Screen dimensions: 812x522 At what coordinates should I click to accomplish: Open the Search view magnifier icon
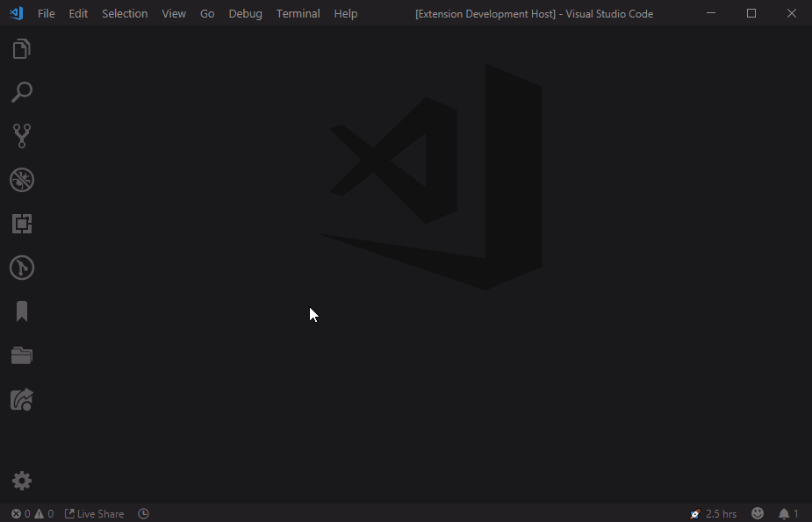[22, 93]
